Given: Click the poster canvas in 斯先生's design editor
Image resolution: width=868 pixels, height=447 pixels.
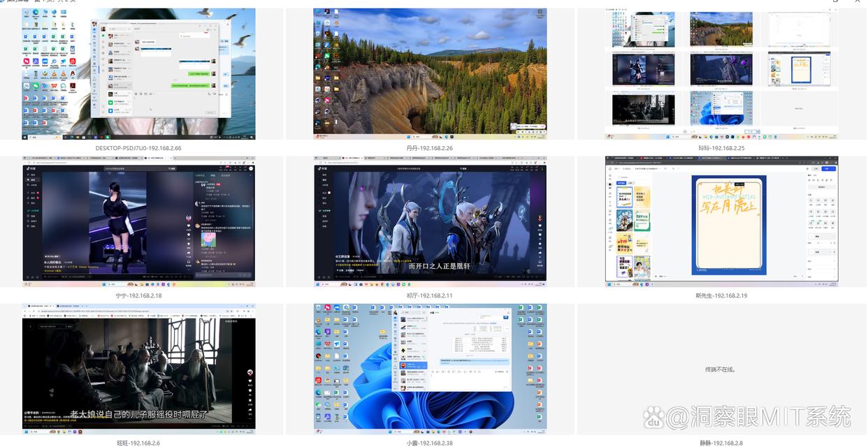Looking at the screenshot, I should (x=728, y=224).
